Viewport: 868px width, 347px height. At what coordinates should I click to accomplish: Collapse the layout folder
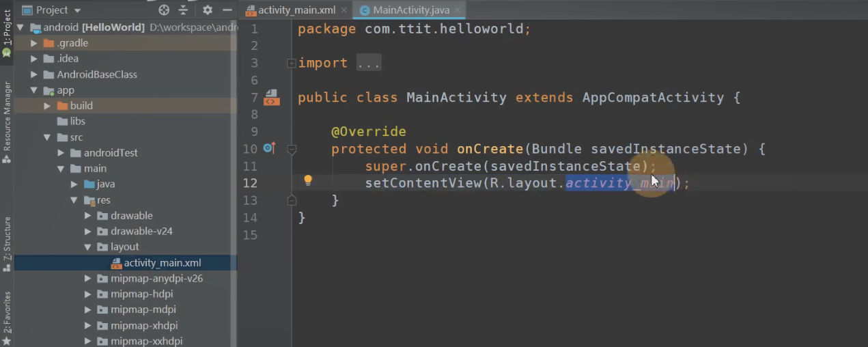pos(88,247)
